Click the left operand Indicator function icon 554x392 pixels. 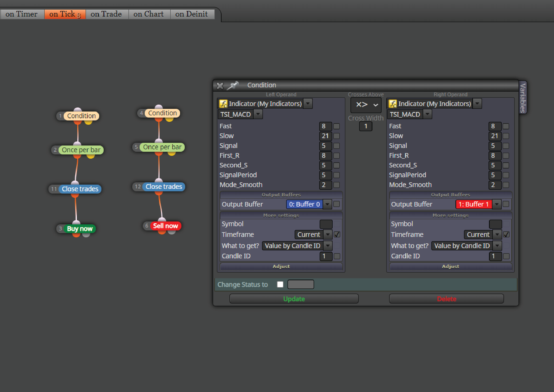[x=223, y=104]
